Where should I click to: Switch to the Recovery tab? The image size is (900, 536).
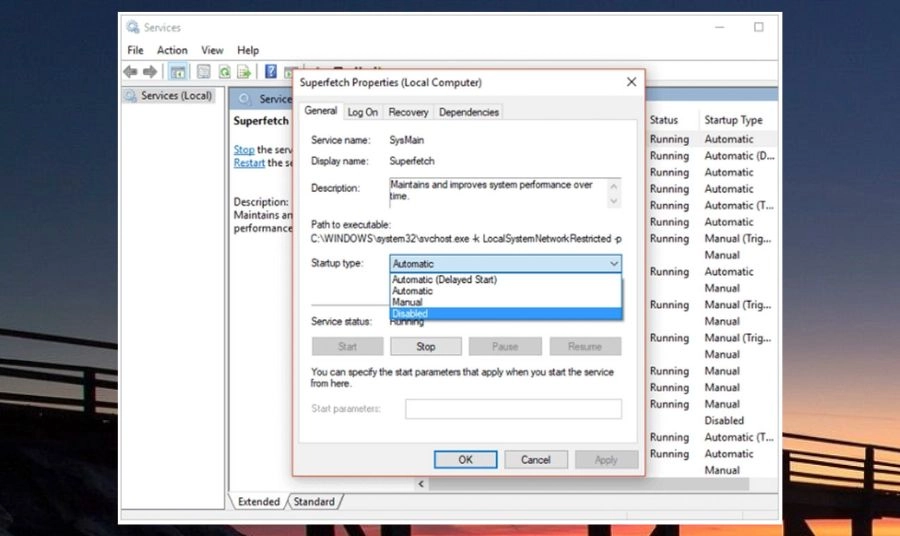coord(408,112)
